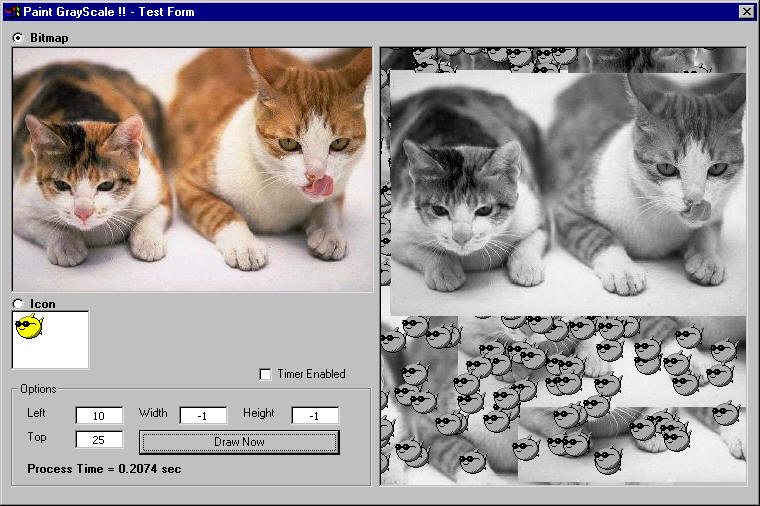Close the Paint GrayScale test form

(746, 12)
